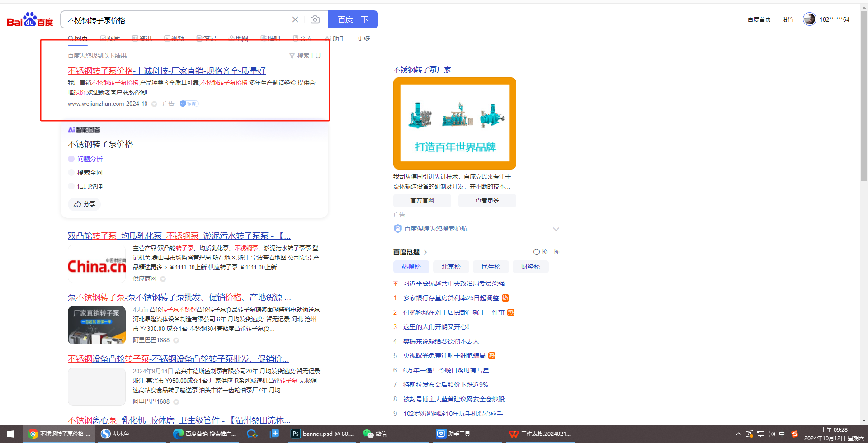Open Photoshop banner.psd in the taskbar

322,434
